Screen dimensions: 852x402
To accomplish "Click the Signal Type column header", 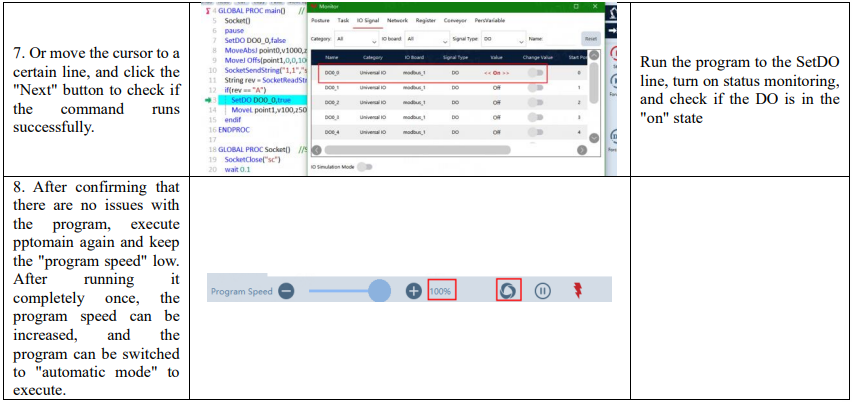I will click(x=455, y=56).
